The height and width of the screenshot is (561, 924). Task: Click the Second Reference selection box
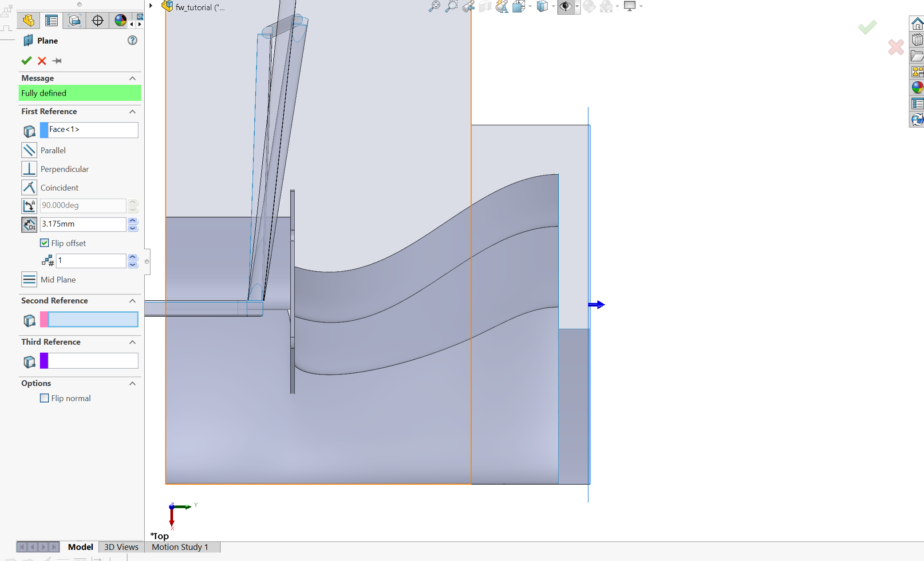93,319
